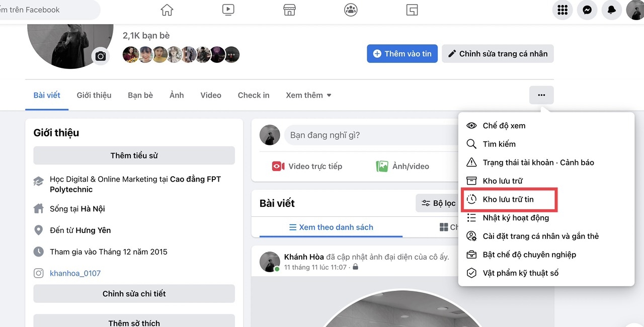Switch to the 'Bạn bè' tab
The height and width of the screenshot is (327, 644).
(140, 95)
